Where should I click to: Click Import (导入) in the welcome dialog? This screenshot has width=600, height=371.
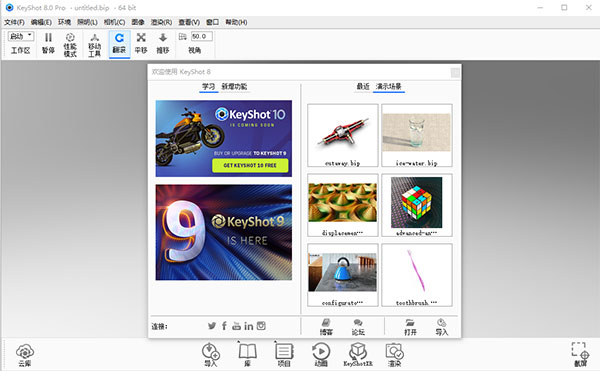[x=442, y=327]
